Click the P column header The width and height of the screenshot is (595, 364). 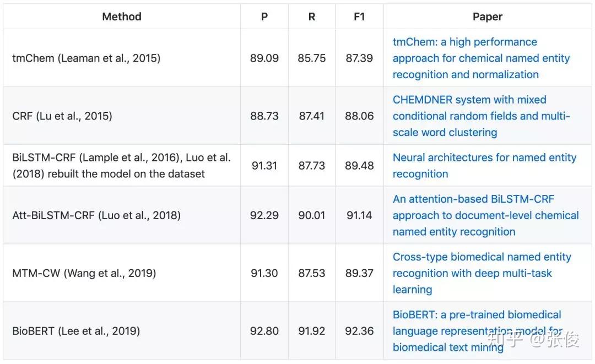[264, 17]
